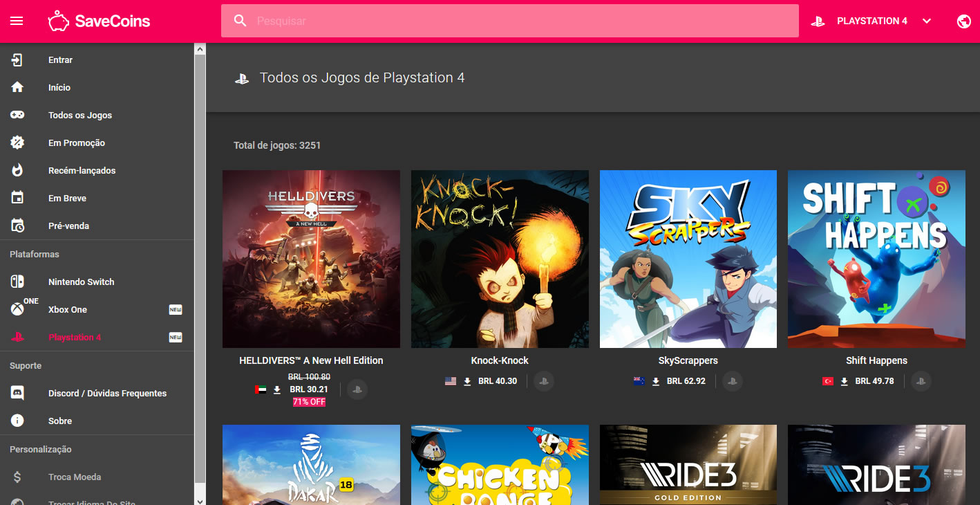Open Discord / Dúvidas Frequentes
This screenshot has width=980, height=505.
[97, 393]
